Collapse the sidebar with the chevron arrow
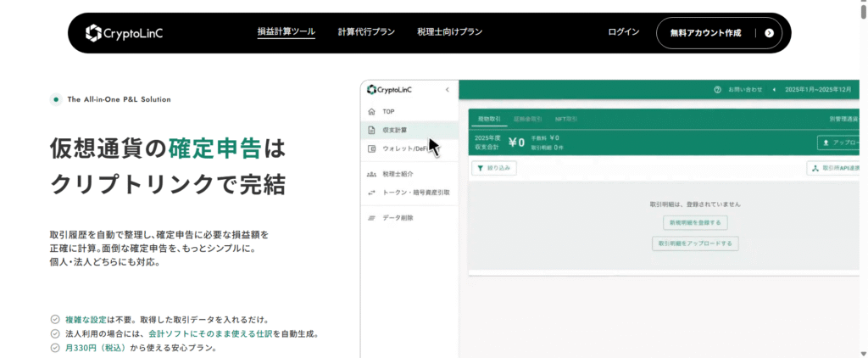Screen dimensions: 868x358 coord(448,89)
